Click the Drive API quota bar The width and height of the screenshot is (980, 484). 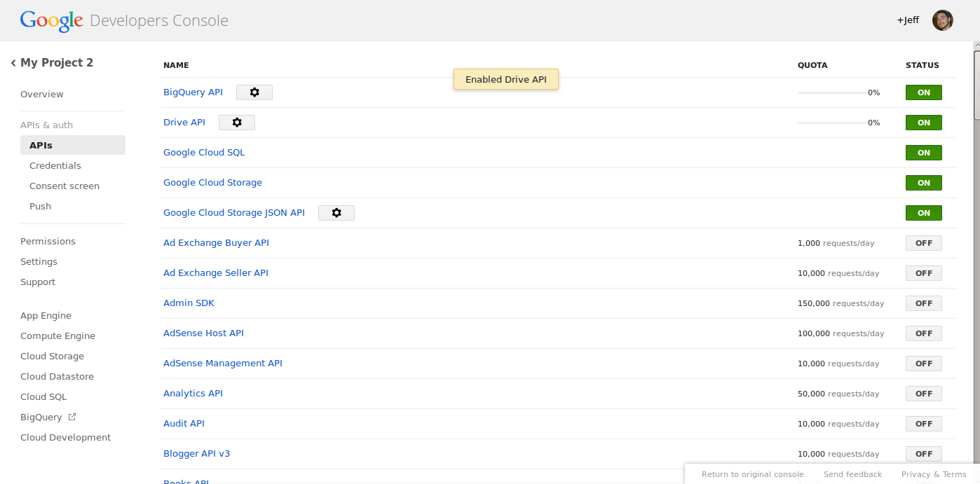coord(831,123)
